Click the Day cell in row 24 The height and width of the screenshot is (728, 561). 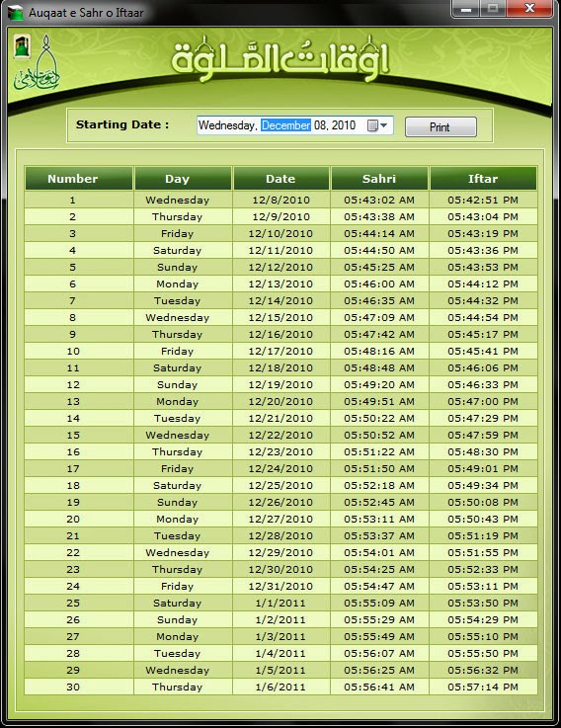pos(183,586)
